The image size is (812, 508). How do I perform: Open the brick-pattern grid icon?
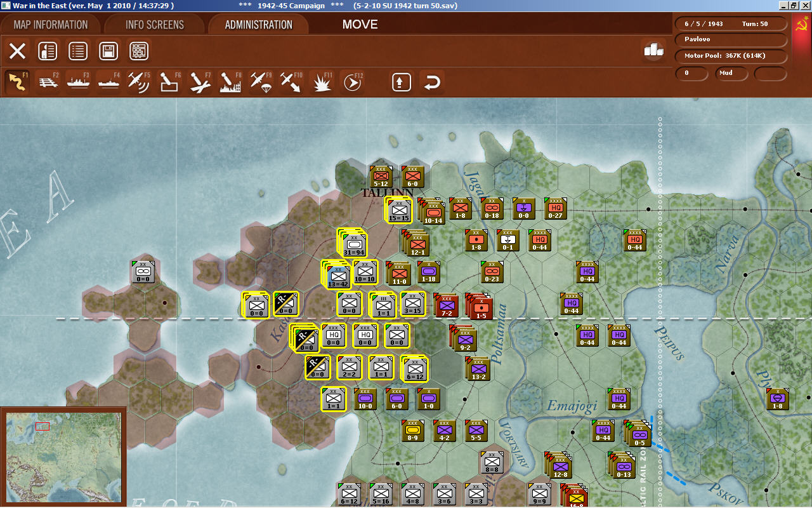pyautogui.click(x=139, y=51)
